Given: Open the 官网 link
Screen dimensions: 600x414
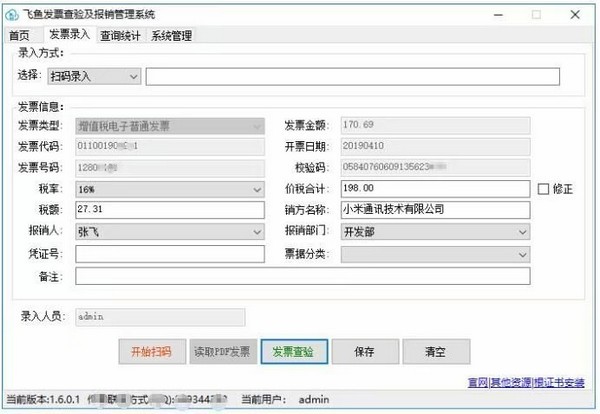Looking at the screenshot, I should (478, 382).
